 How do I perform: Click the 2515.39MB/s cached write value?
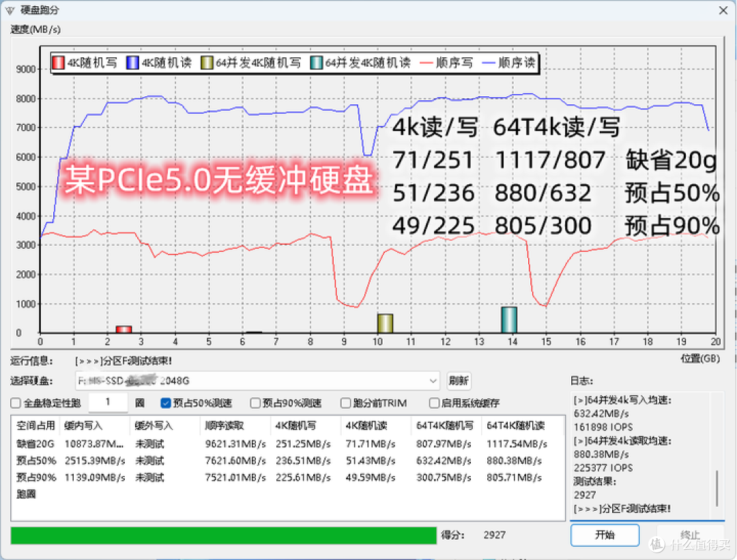pyautogui.click(x=95, y=461)
